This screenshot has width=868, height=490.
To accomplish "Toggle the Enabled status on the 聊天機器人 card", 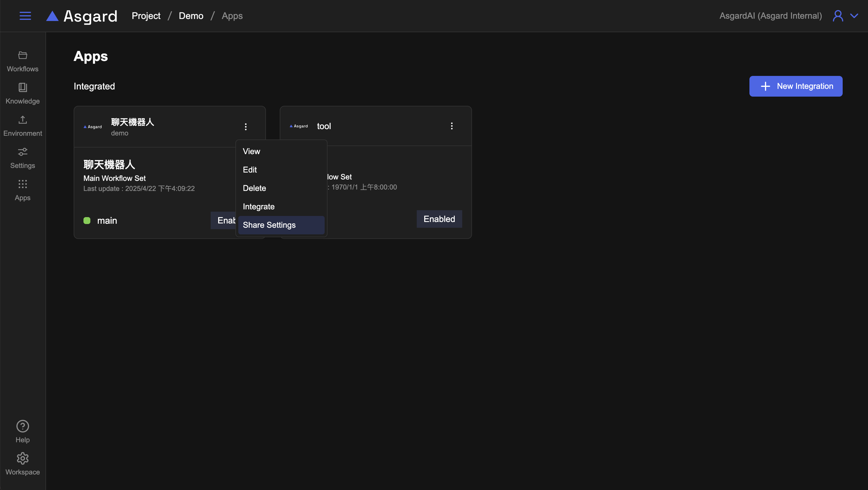I will [223, 220].
